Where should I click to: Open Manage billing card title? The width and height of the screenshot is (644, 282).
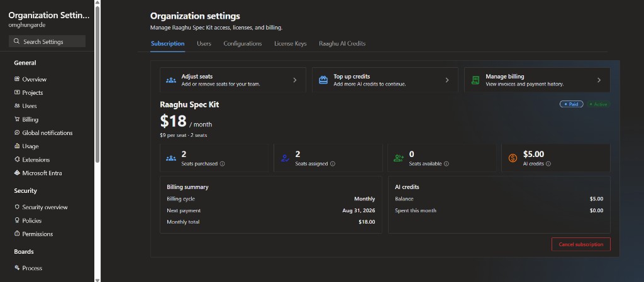pos(505,76)
